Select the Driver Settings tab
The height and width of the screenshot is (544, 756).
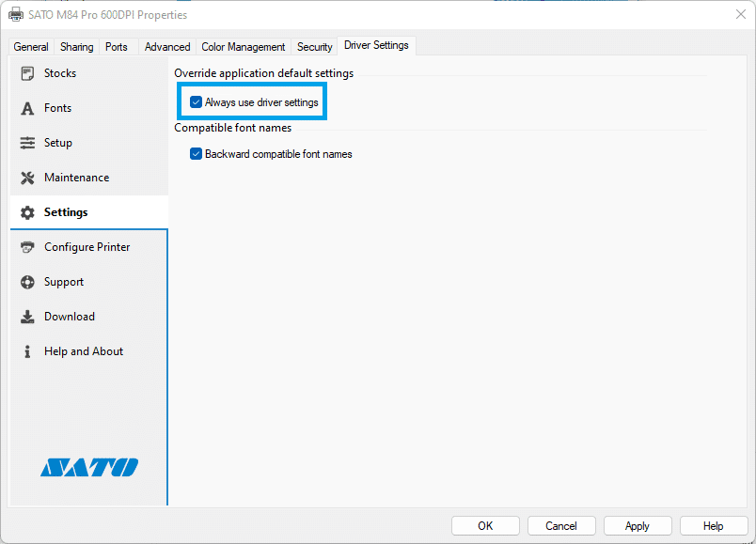(376, 45)
